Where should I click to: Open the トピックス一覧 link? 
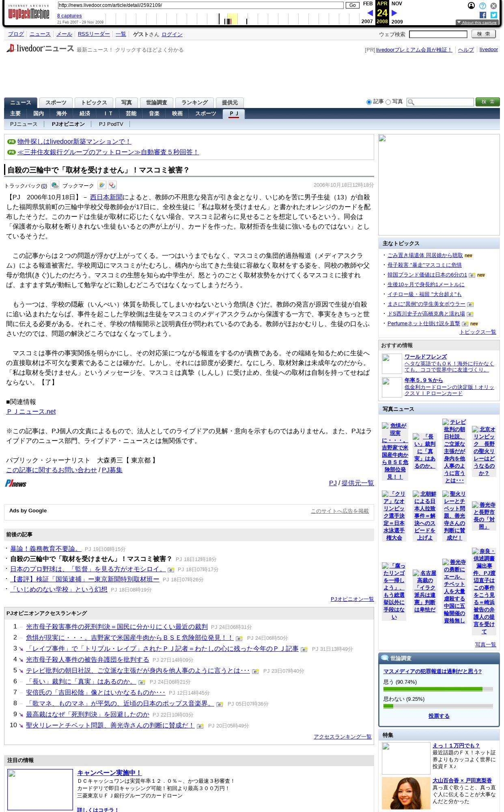click(478, 332)
